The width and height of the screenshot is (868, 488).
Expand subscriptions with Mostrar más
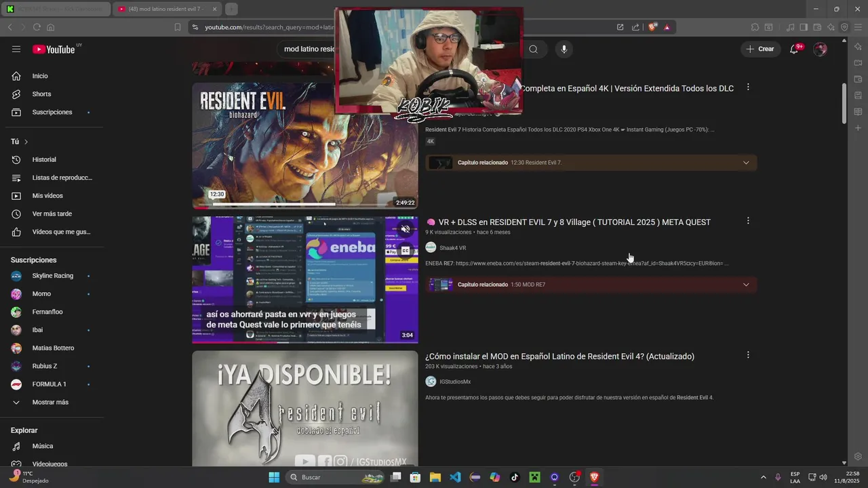click(x=52, y=403)
